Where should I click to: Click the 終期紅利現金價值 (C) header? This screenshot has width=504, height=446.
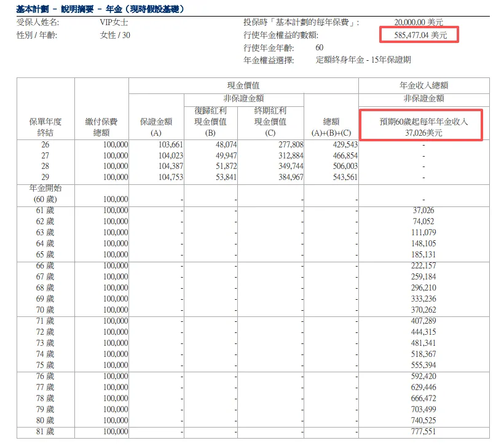pyautogui.click(x=270, y=122)
